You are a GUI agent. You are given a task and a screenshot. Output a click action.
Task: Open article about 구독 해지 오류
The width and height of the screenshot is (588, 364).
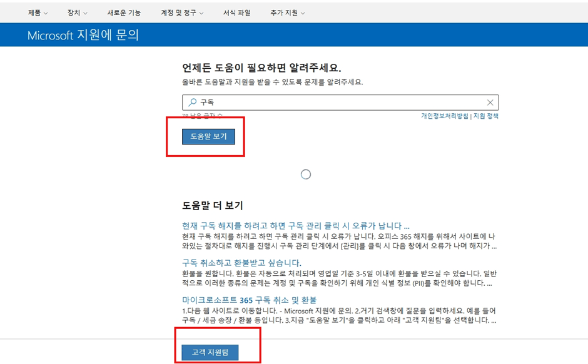pyautogui.click(x=295, y=226)
